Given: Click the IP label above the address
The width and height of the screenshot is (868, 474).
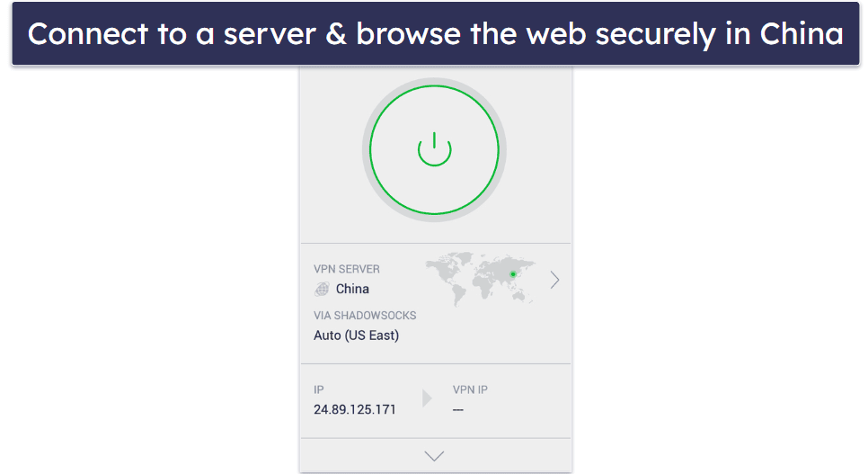Looking at the screenshot, I should point(318,389).
